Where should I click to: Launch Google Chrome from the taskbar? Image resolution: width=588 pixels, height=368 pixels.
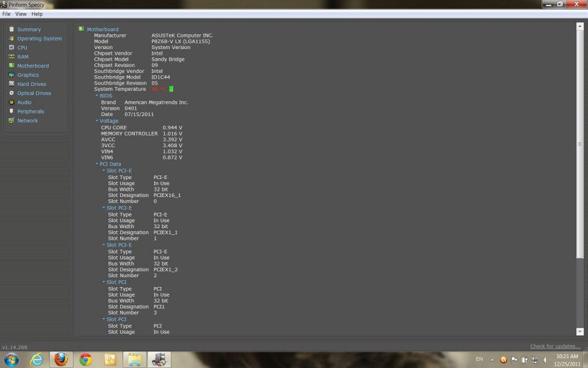point(86,360)
